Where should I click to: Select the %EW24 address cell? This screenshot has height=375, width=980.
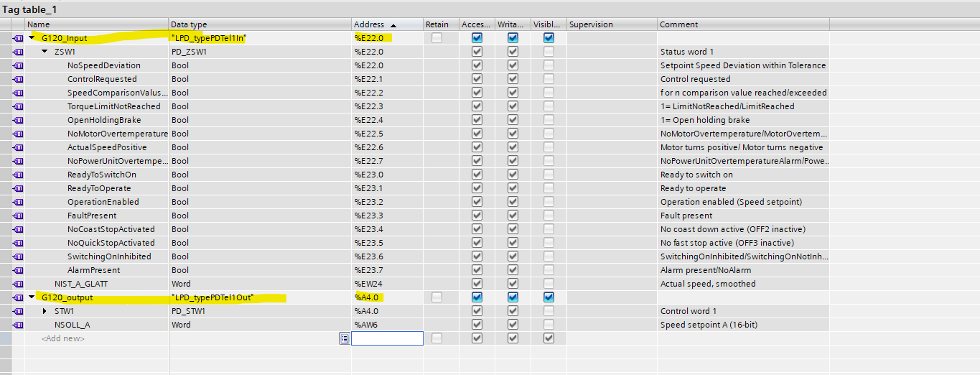click(x=387, y=284)
